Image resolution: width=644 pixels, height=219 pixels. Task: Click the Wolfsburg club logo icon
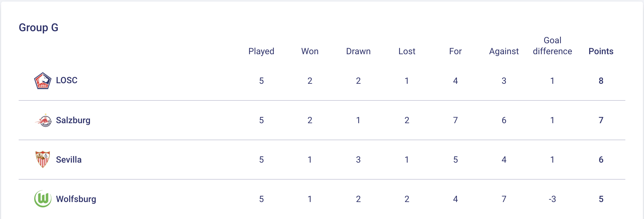[43, 199]
